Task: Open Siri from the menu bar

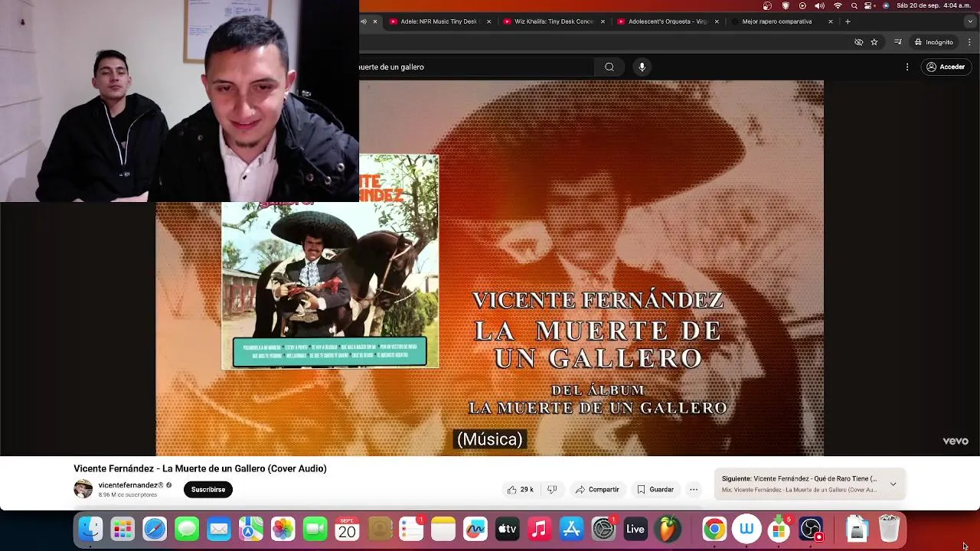Action: point(886,5)
